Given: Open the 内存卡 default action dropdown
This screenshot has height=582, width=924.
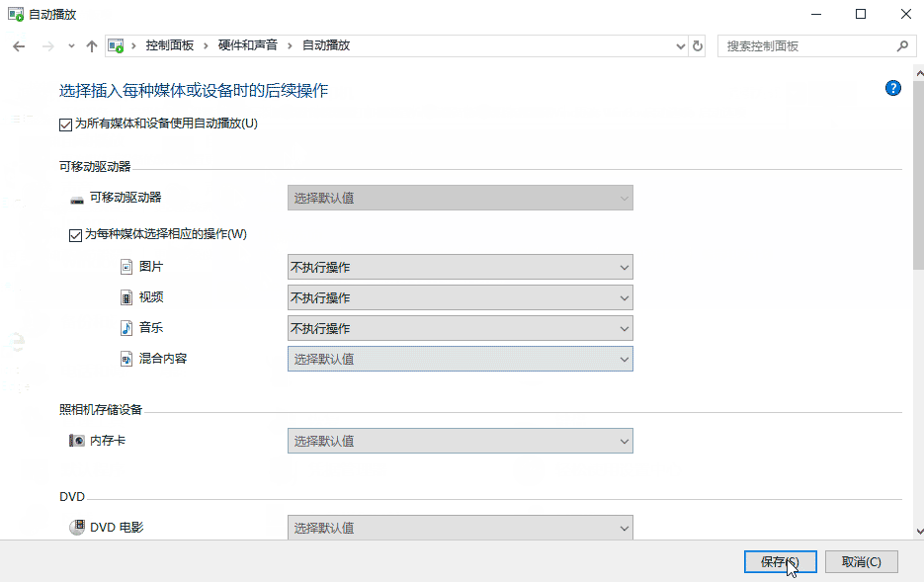Looking at the screenshot, I should 460,442.
